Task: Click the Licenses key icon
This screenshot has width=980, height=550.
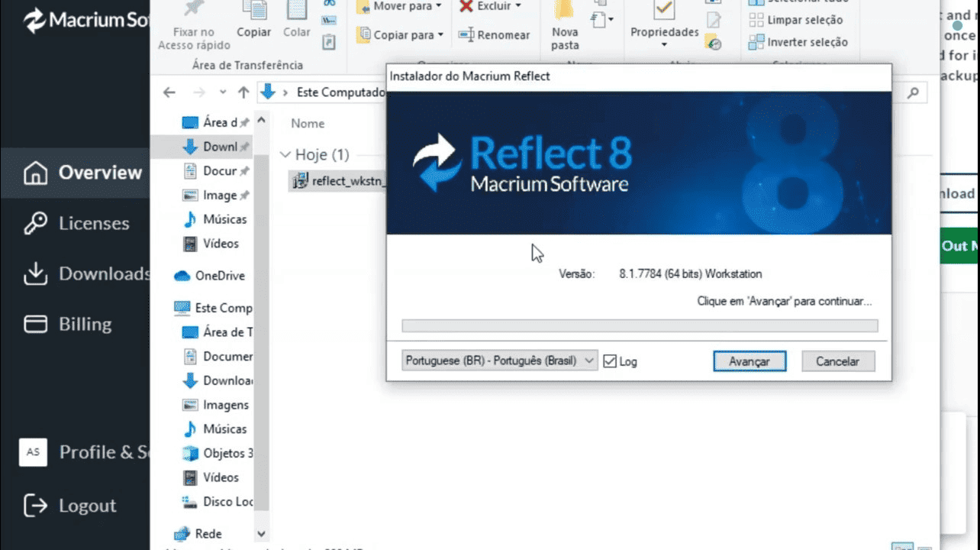Action: [35, 223]
